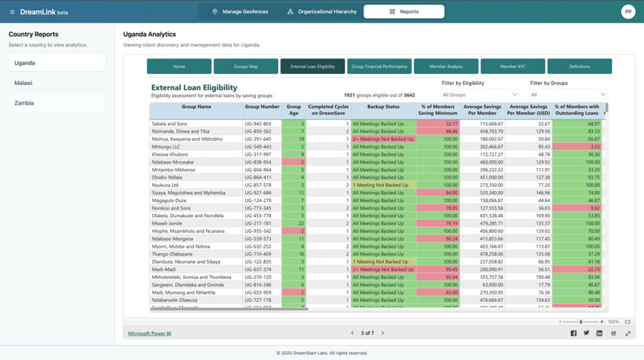644x360 pixels.
Task: Click the share report icon
Action: tap(614, 334)
